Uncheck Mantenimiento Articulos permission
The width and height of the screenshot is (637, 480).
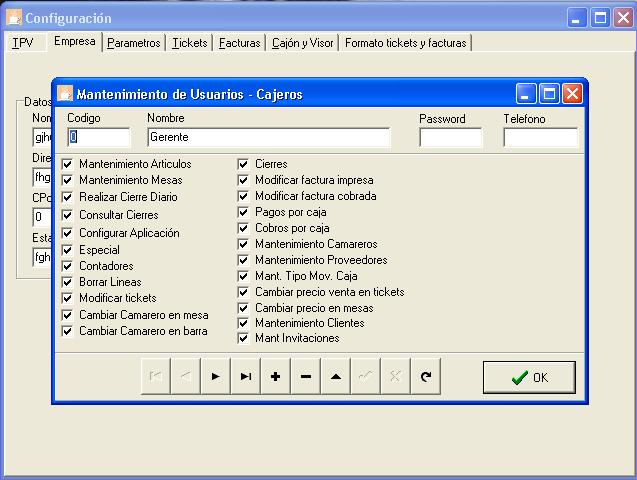tap(67, 164)
